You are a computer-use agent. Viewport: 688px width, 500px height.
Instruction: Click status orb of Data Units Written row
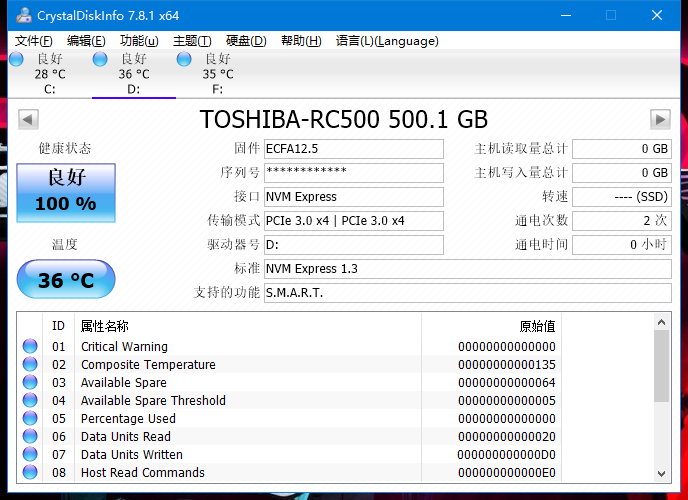click(x=30, y=454)
